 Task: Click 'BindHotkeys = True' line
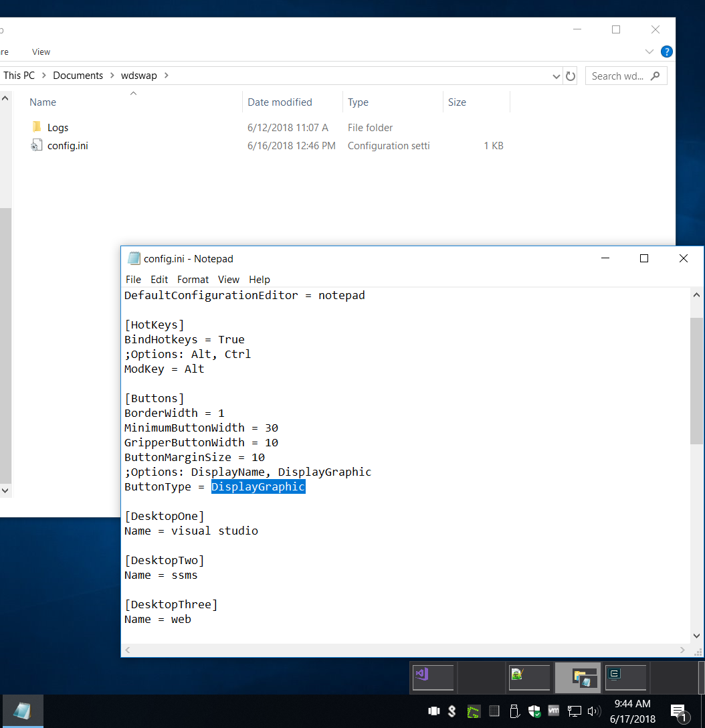tap(184, 339)
